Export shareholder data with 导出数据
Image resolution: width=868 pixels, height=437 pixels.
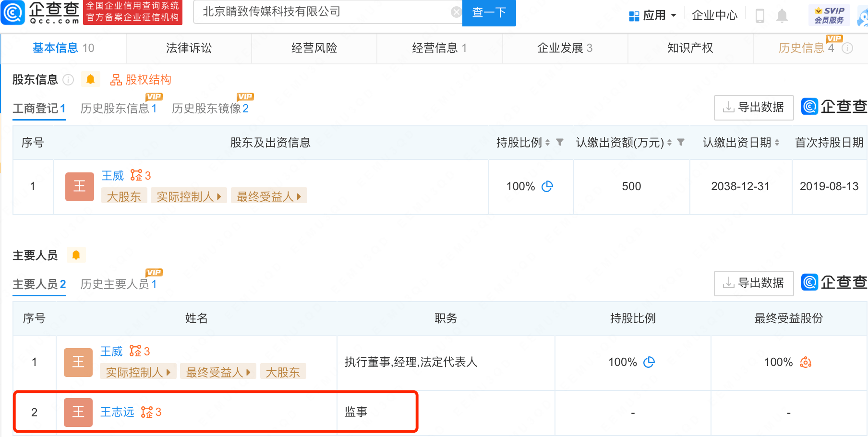pos(753,108)
